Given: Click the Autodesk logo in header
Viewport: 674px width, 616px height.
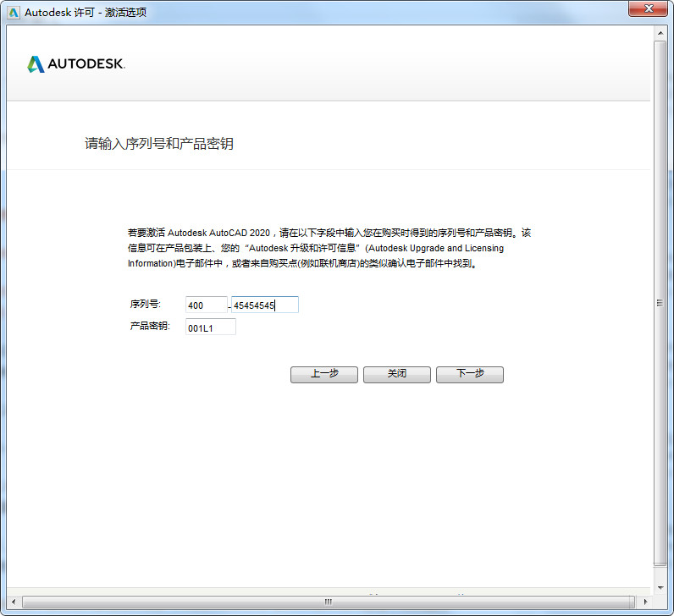Looking at the screenshot, I should point(76,64).
